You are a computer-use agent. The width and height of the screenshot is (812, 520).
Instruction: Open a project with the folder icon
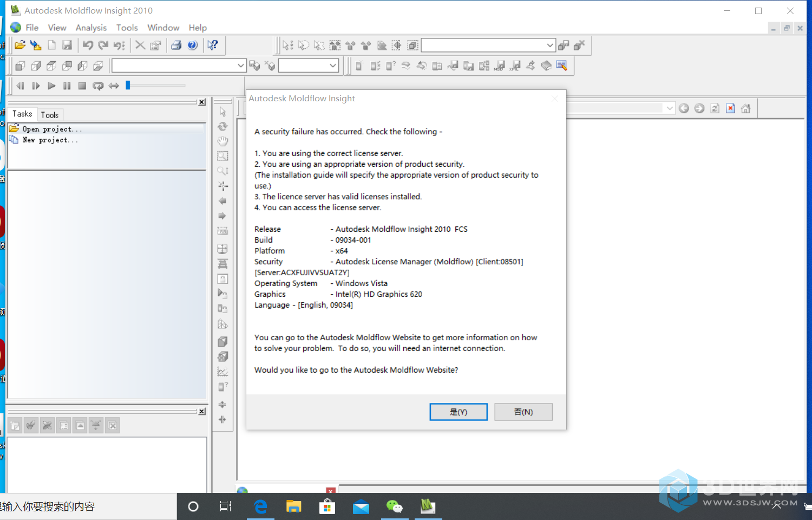pos(20,45)
